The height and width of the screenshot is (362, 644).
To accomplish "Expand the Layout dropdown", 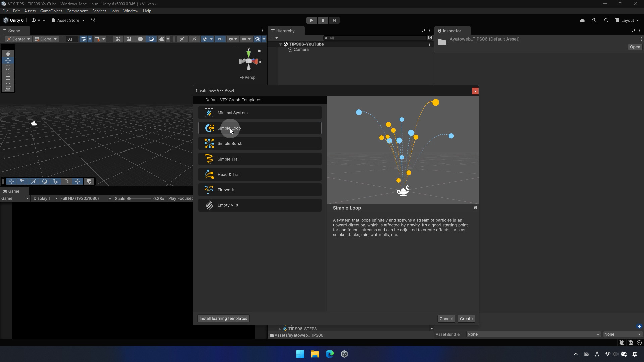I will click(x=627, y=20).
